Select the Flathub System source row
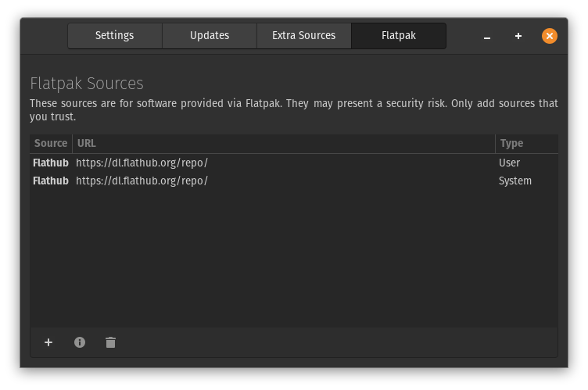 (x=50, y=181)
